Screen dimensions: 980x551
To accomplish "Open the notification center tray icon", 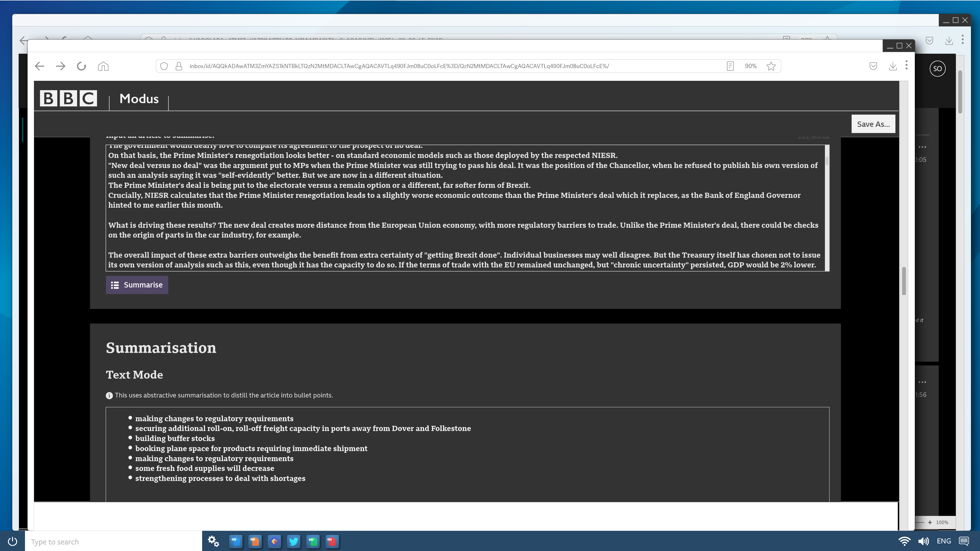I will [x=964, y=541].
